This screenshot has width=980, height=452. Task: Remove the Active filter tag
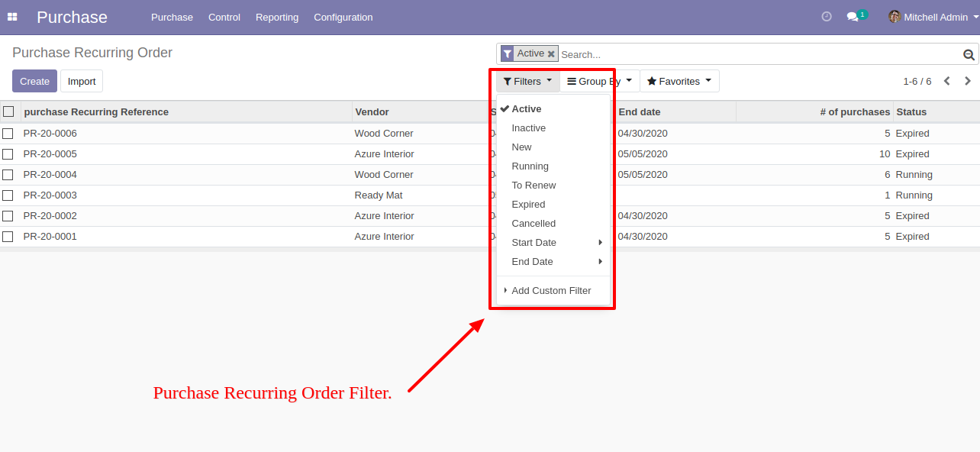(551, 54)
